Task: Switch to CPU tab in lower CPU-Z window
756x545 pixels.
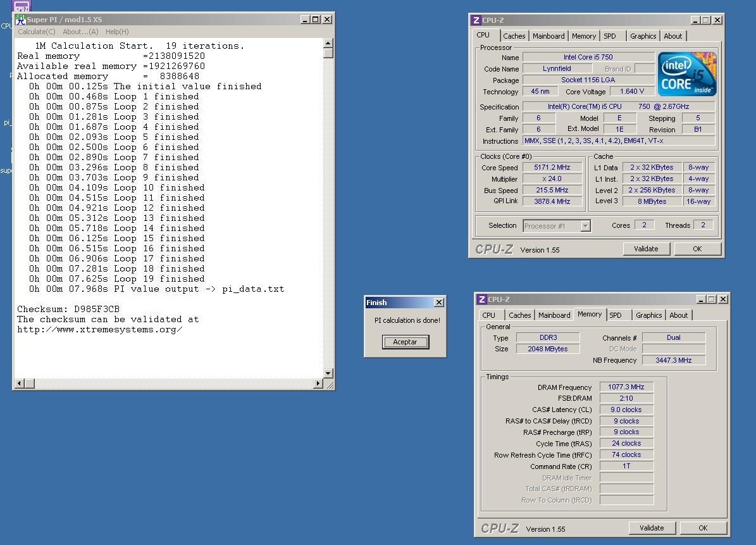Action: tap(489, 315)
